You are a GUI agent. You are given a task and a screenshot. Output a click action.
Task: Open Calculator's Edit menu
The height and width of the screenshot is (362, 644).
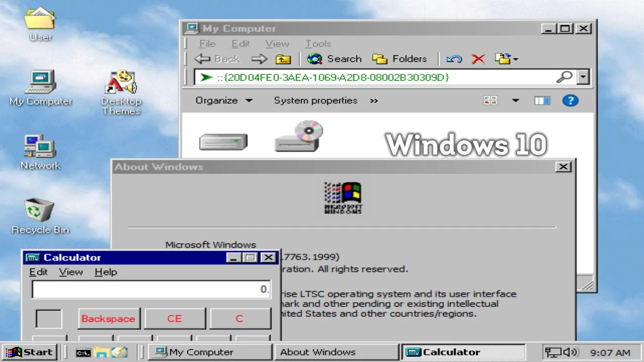coord(38,272)
